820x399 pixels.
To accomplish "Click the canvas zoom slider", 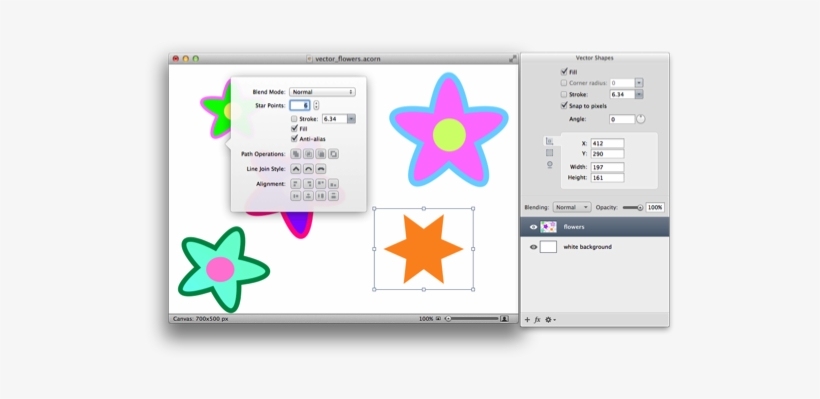I will point(472,318).
